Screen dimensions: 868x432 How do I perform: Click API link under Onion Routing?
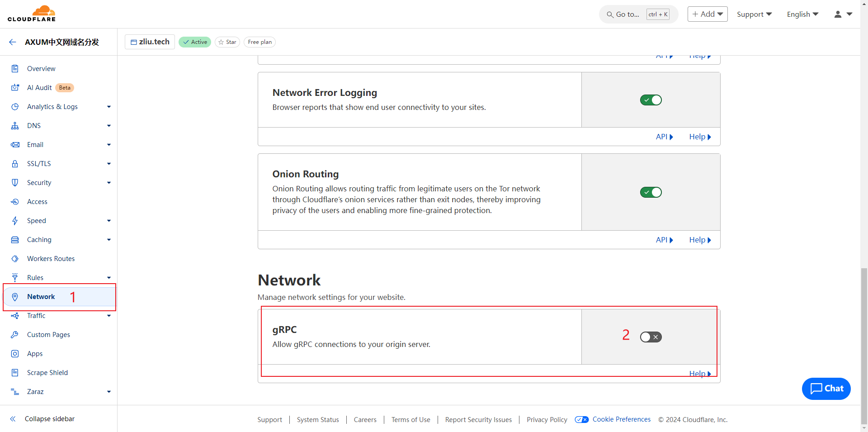click(665, 240)
